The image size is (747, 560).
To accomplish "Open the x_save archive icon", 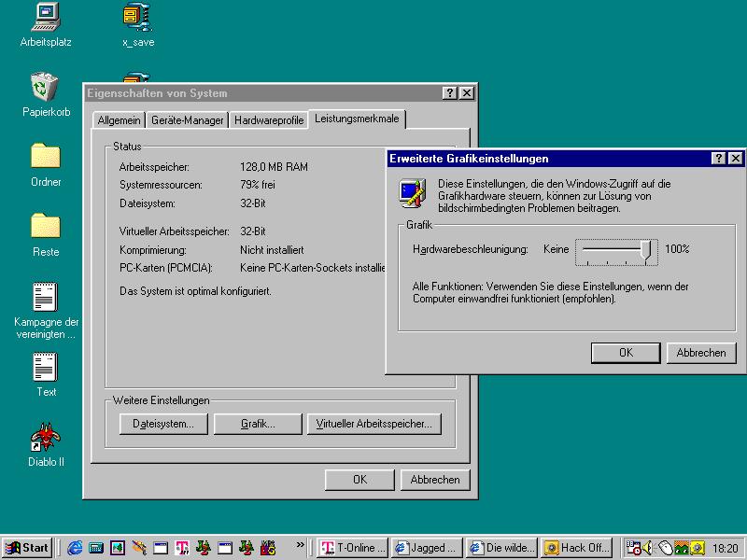I will pos(137,17).
